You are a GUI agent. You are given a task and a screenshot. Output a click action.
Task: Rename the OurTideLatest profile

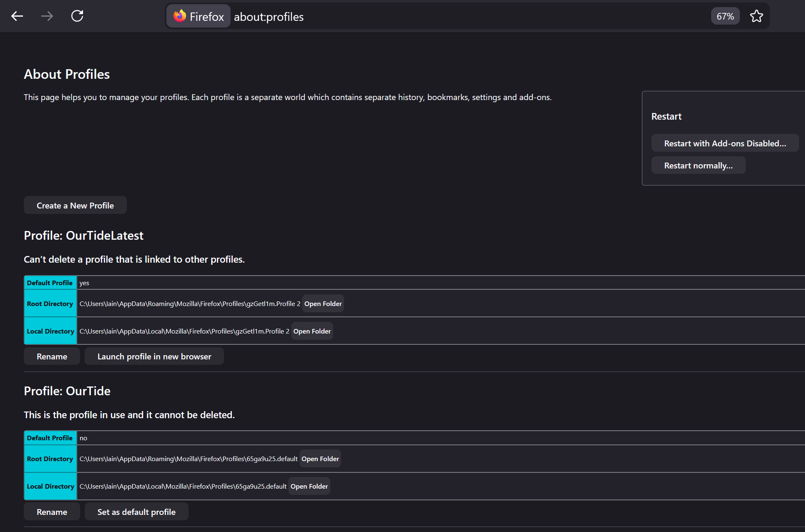[52, 356]
